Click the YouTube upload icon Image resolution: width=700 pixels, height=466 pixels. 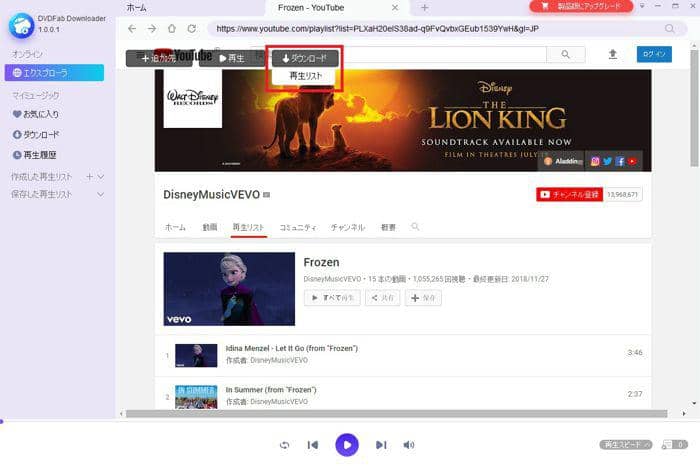(x=613, y=54)
